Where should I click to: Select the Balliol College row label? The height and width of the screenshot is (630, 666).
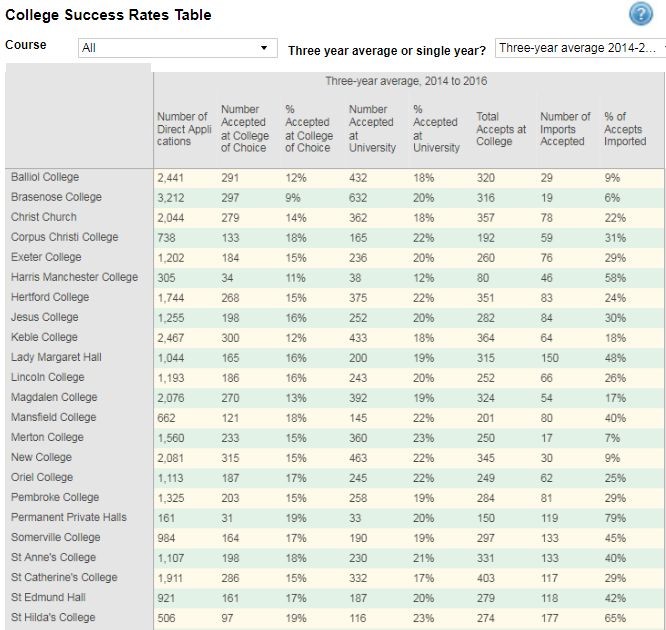click(x=44, y=177)
